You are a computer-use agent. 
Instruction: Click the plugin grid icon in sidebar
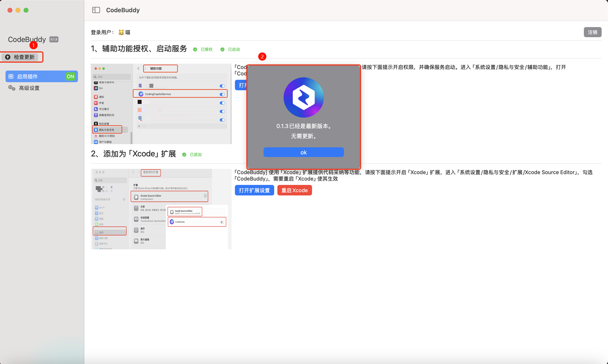11,76
